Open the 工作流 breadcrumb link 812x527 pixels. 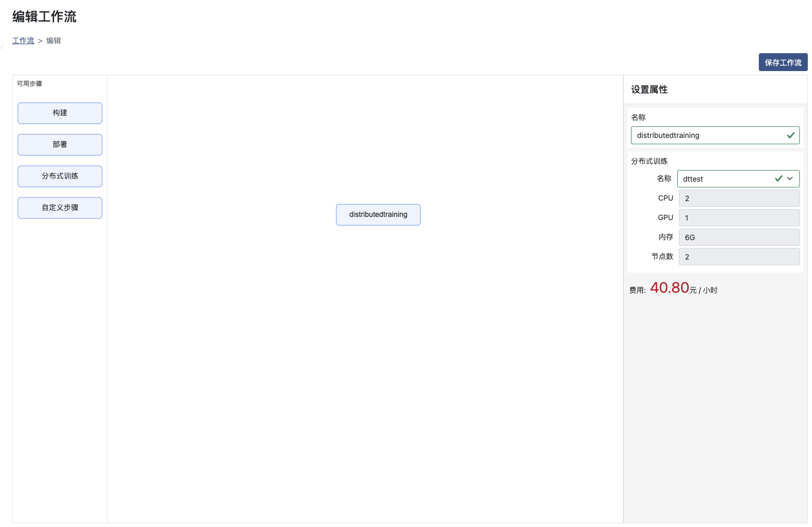23,41
